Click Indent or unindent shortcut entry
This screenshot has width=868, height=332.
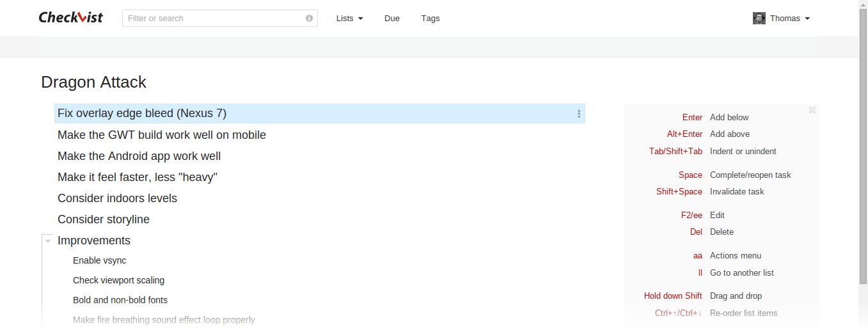[743, 152]
